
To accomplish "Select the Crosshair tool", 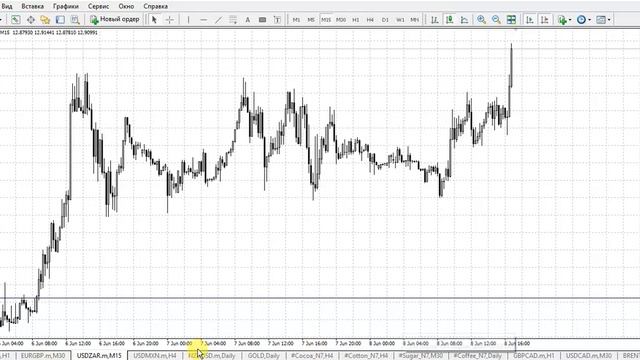I will 169,20.
